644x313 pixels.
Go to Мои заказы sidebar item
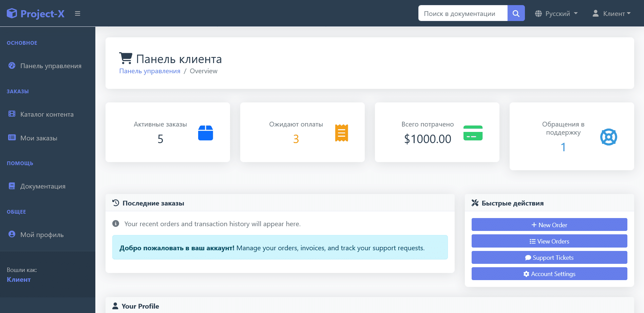pos(39,138)
